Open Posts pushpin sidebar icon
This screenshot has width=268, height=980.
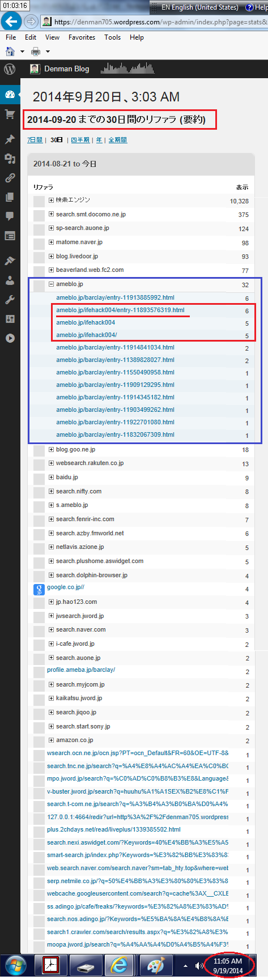[10, 139]
